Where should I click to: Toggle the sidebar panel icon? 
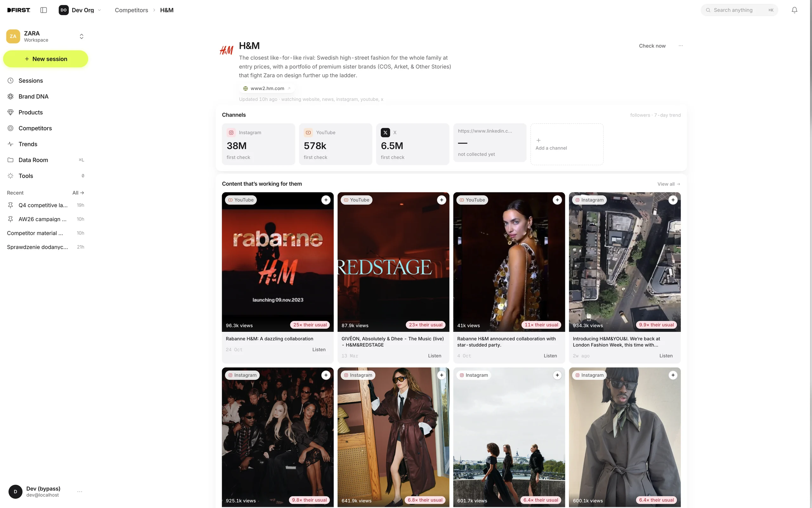pos(43,10)
